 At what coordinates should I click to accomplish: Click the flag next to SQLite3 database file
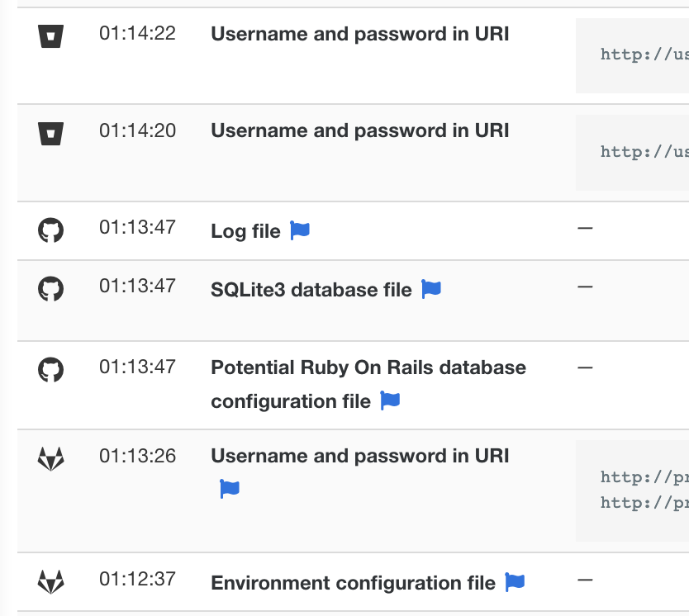(x=431, y=289)
